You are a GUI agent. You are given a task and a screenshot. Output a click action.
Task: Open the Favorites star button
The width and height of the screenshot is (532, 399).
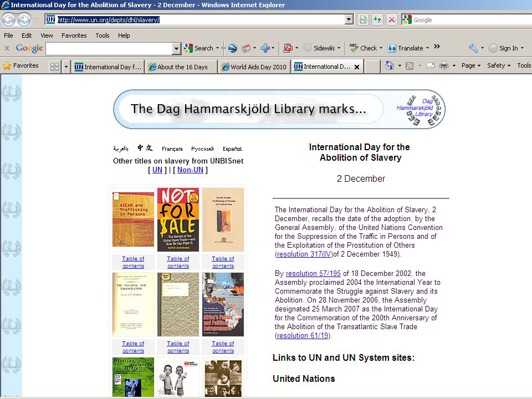[21, 65]
